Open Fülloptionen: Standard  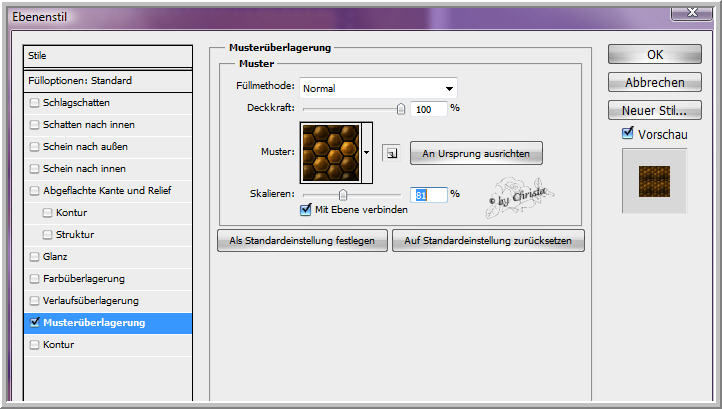click(x=108, y=81)
